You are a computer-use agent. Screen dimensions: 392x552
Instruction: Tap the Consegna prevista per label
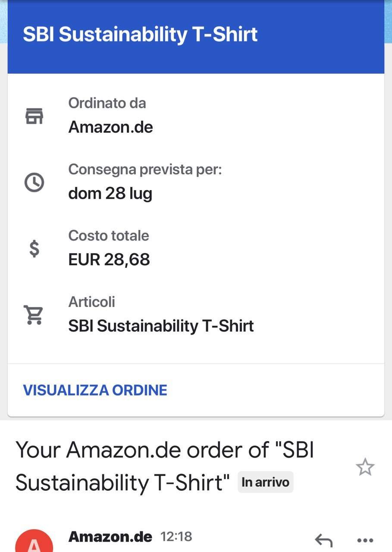[145, 170]
